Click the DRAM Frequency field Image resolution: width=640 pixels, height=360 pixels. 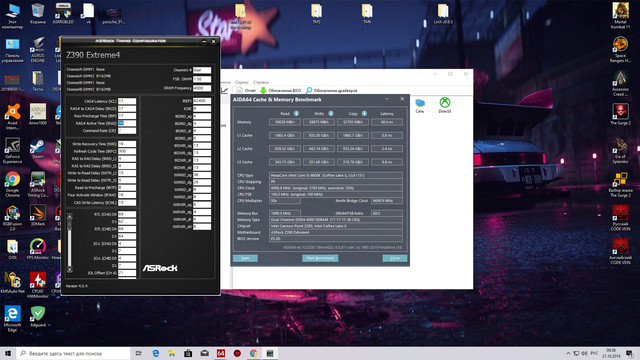pyautogui.click(x=202, y=88)
